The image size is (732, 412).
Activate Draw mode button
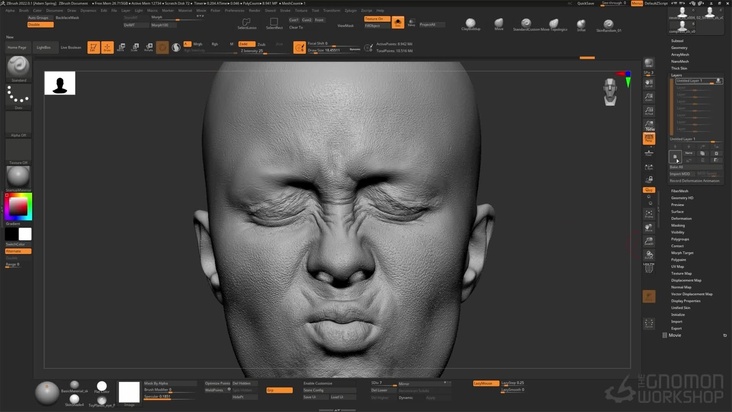pos(107,47)
